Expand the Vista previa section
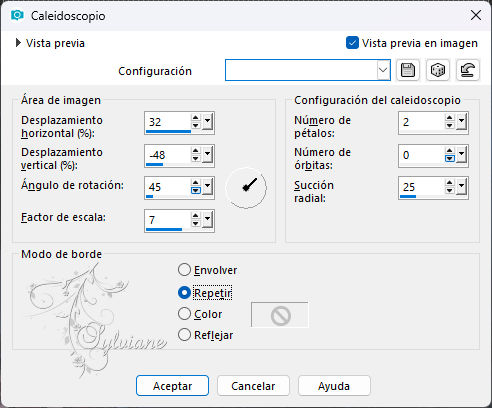The image size is (492, 408). (x=18, y=43)
